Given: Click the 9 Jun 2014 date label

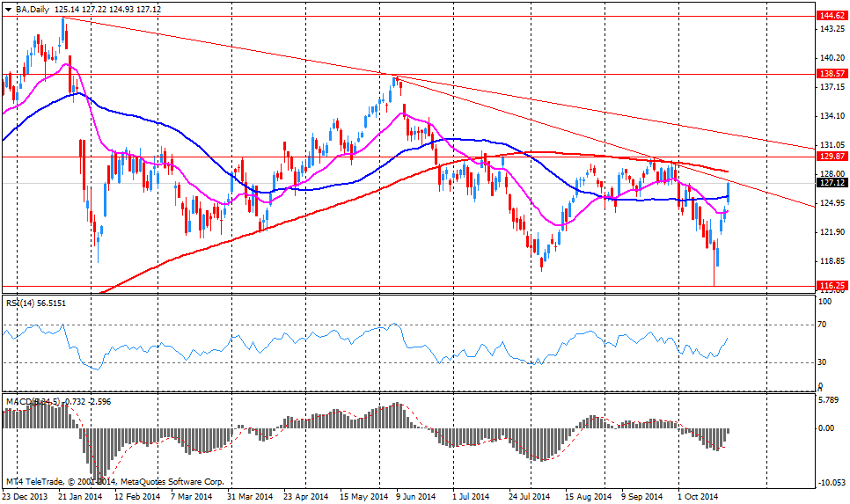Looking at the screenshot, I should pos(414,497).
